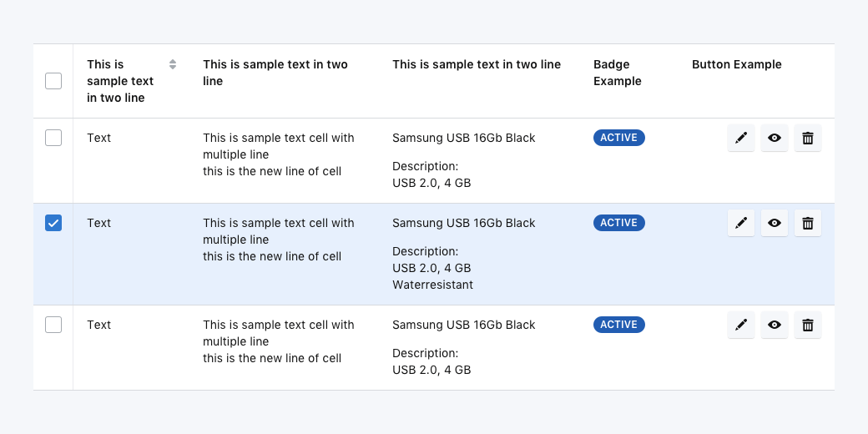This screenshot has height=434, width=868.
Task: Check the first row checkbox
Action: (x=53, y=138)
